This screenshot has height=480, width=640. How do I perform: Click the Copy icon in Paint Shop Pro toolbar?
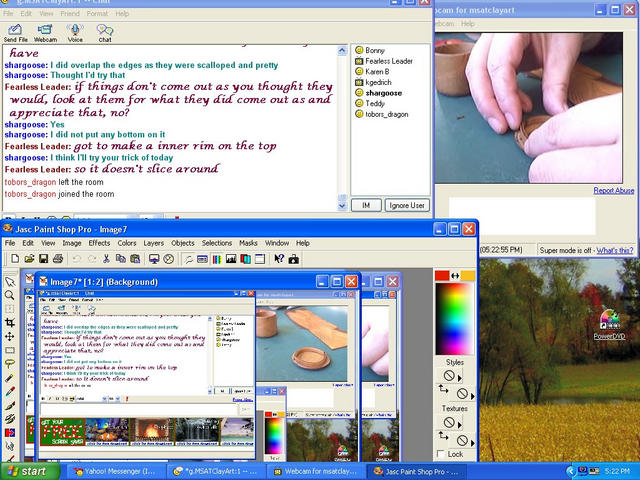[x=120, y=259]
